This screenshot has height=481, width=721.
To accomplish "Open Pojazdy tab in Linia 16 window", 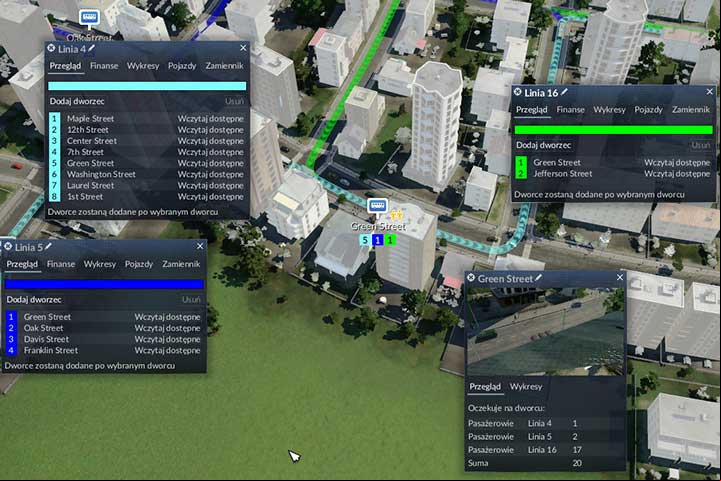I will click(648, 109).
